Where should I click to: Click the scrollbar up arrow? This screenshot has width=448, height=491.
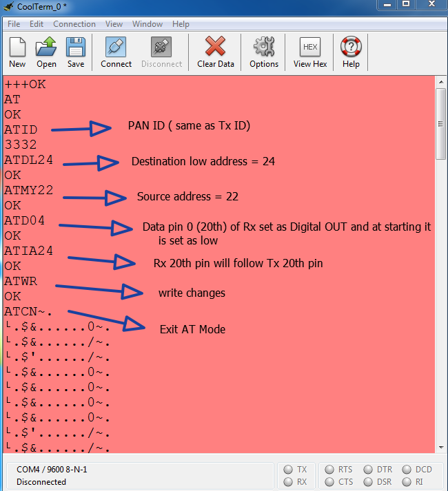click(x=441, y=83)
